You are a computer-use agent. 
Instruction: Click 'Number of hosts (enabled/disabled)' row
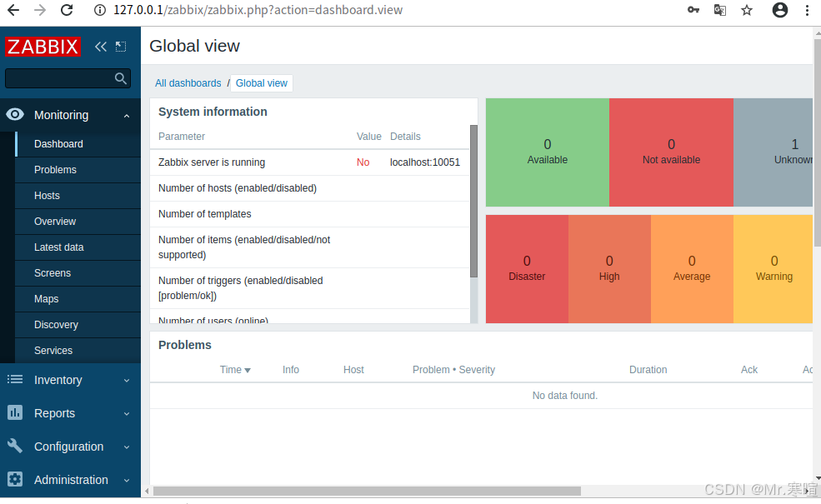(309, 188)
